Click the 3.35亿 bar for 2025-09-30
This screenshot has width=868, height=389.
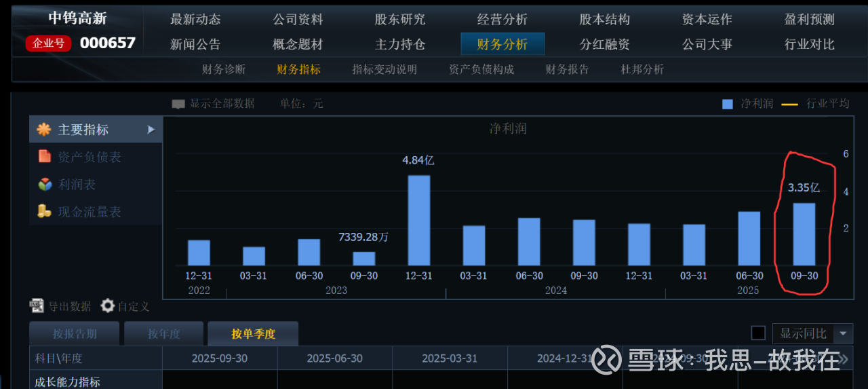(804, 234)
